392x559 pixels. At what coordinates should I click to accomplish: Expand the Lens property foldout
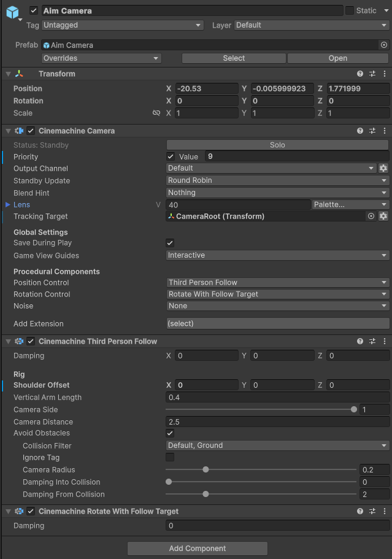8,204
